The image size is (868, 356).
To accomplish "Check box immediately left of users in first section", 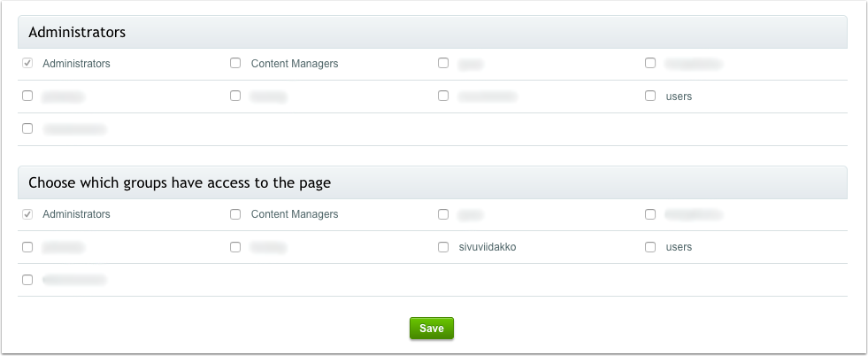I will point(443,96).
